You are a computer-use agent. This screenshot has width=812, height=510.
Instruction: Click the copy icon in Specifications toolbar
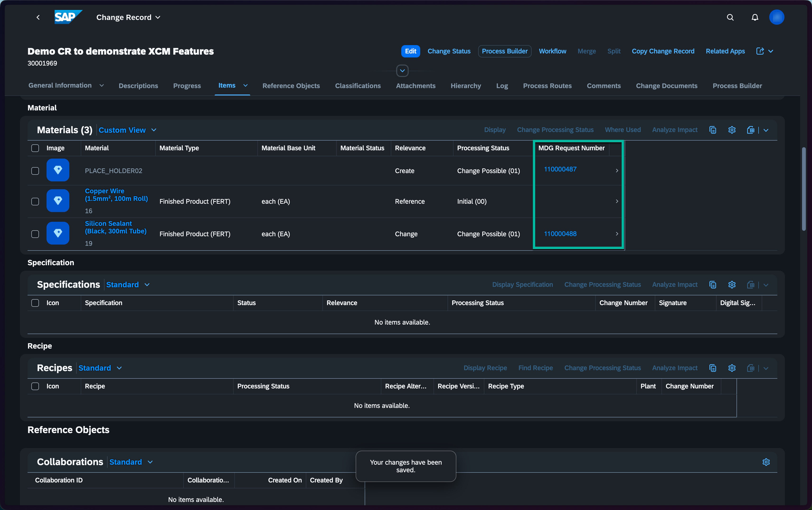coord(713,285)
